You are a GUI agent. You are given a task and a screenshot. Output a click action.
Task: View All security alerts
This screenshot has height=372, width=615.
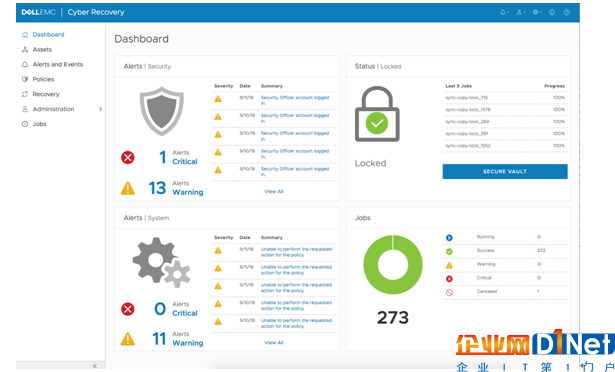(274, 191)
